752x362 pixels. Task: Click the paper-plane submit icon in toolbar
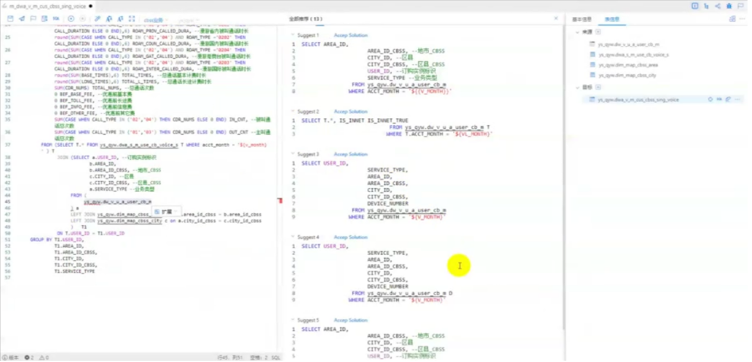coord(22,19)
